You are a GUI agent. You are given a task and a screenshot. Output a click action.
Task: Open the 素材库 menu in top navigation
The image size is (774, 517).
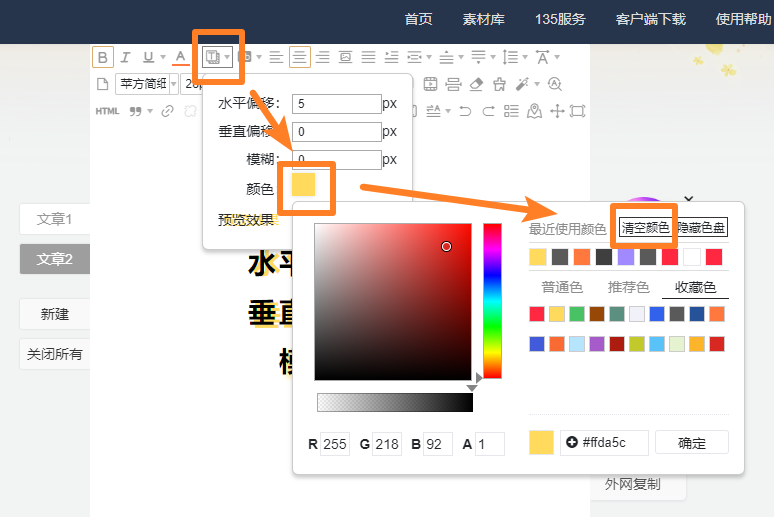pos(483,19)
